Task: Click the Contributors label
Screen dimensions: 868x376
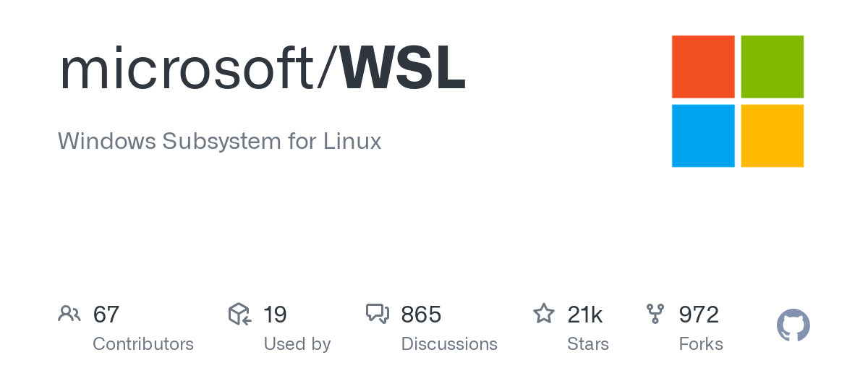Action: [x=143, y=344]
